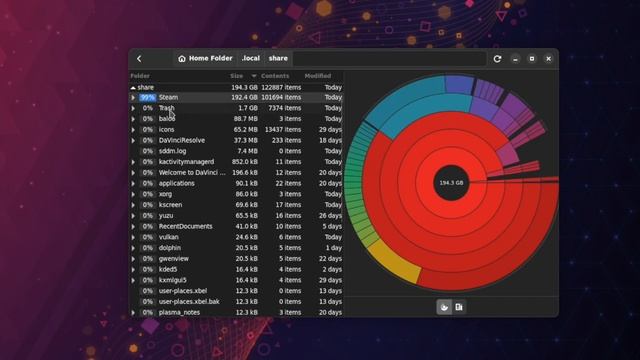Expand the baloo folder row

[x=133, y=119]
